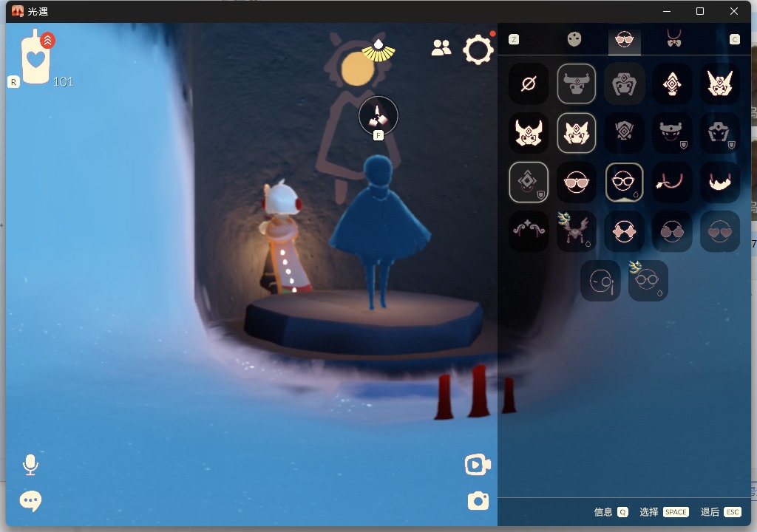Take a screenshot with the camera icon
This screenshot has width=757, height=532.
point(478,501)
